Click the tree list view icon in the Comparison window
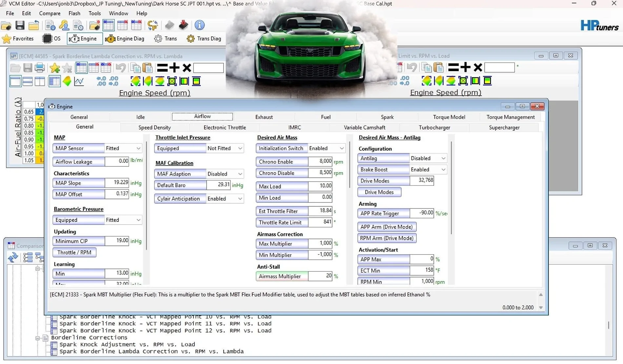This screenshot has height=364, width=623. click(28, 258)
